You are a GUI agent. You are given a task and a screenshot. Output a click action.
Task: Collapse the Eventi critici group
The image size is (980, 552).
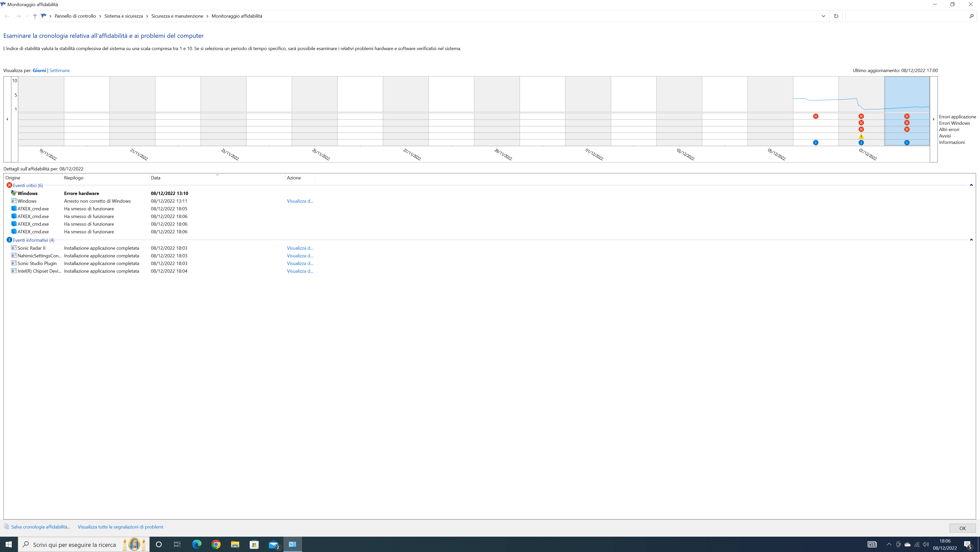click(971, 185)
